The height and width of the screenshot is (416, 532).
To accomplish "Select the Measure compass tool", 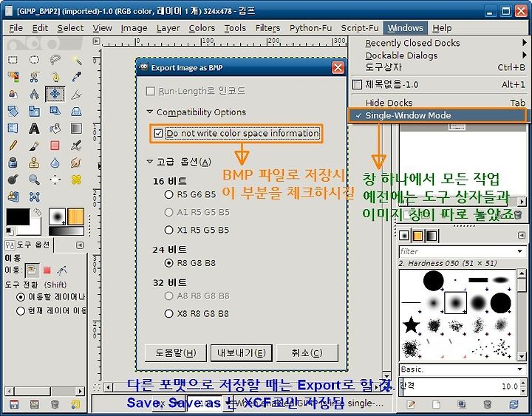I will pos(34,94).
